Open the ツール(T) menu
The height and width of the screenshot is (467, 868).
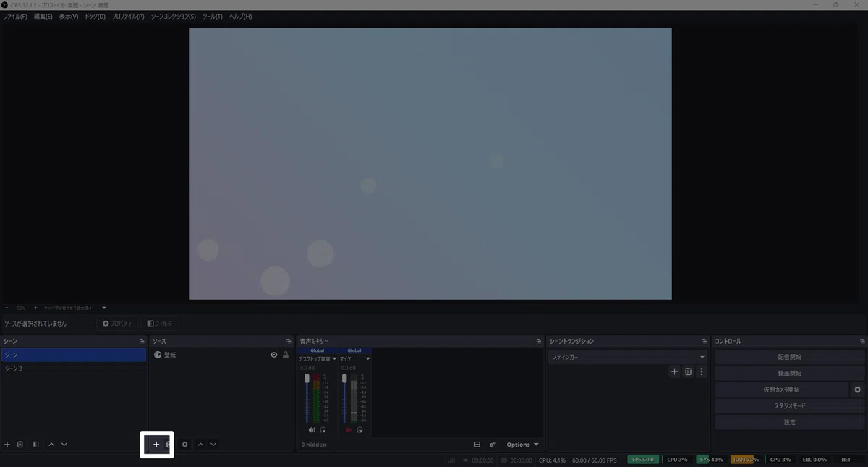tap(213, 16)
